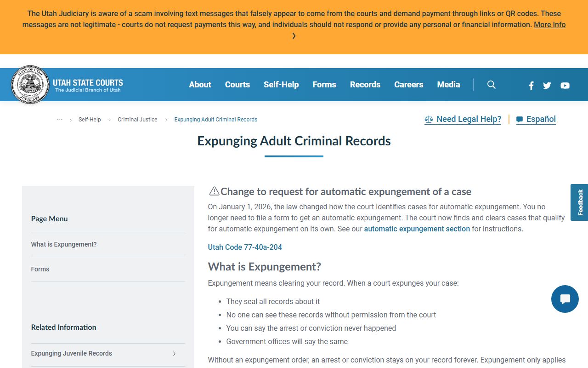
Task: Go to Criminal Justice breadcrumb link
Action: [137, 120]
